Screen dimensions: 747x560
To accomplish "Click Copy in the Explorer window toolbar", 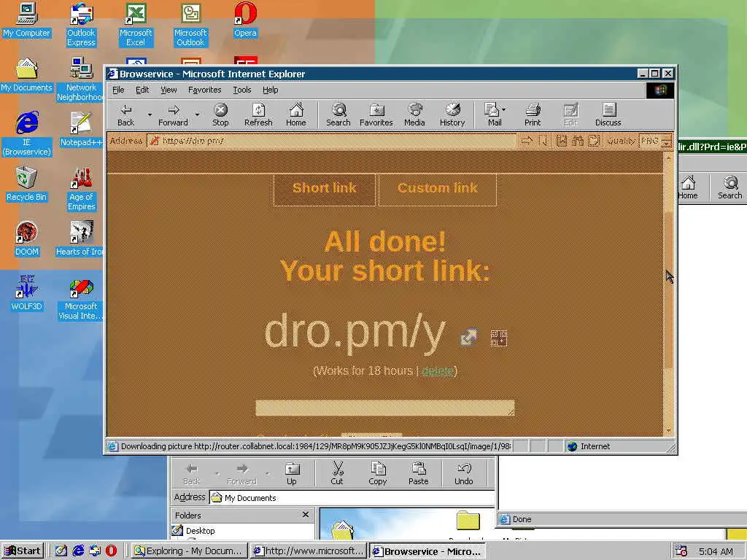I will [377, 474].
